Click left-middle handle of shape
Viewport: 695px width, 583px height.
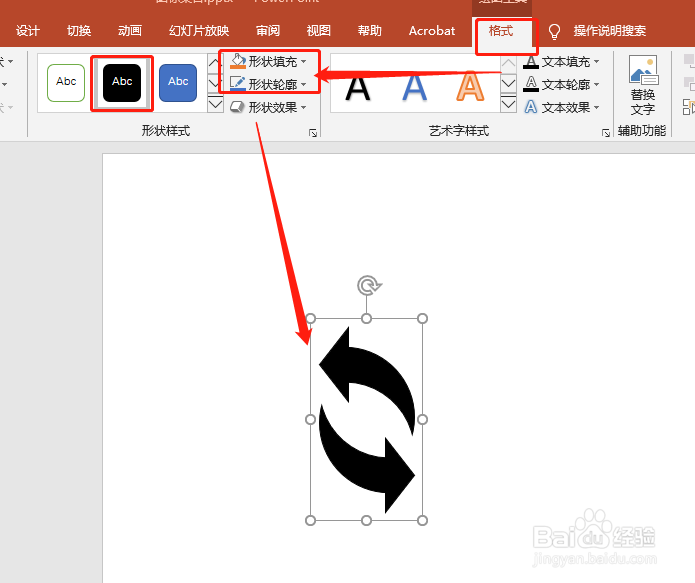point(311,419)
